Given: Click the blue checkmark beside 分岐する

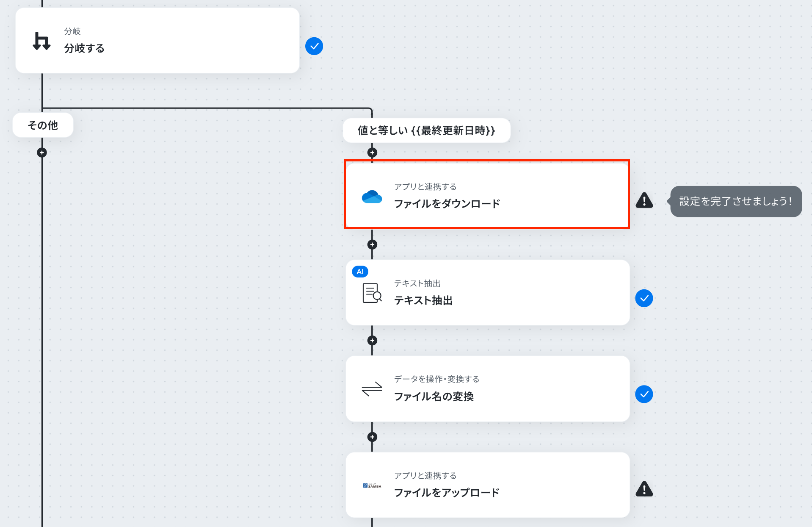Looking at the screenshot, I should point(314,46).
